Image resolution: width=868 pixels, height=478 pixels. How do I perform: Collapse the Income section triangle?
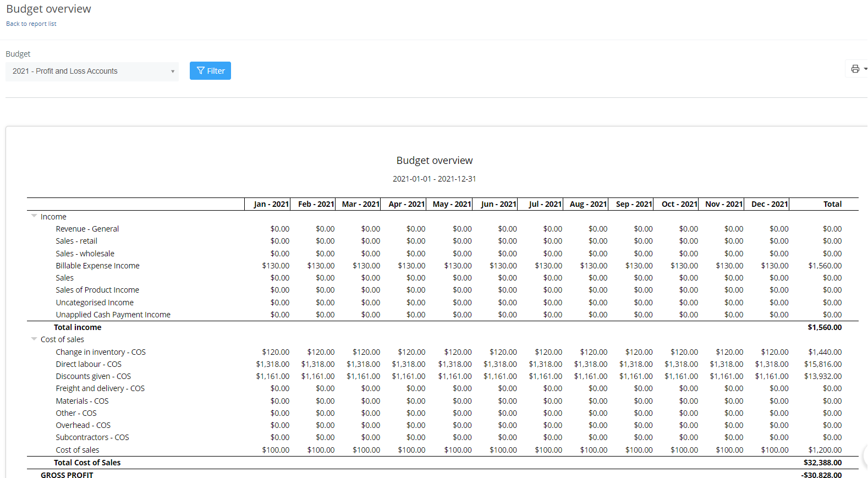34,216
